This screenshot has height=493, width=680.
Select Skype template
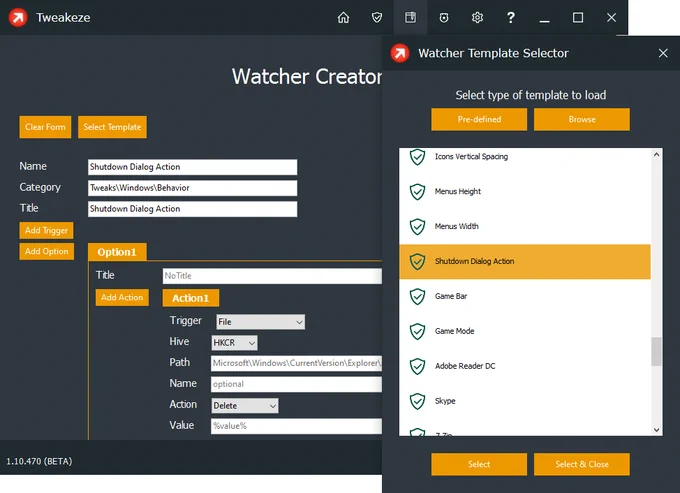click(x=525, y=401)
